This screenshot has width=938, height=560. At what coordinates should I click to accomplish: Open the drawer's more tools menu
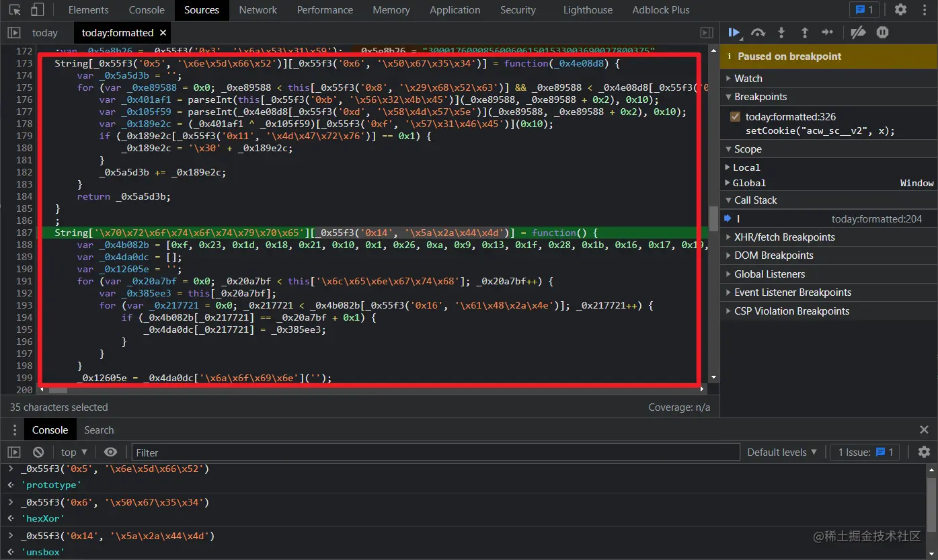tap(15, 430)
